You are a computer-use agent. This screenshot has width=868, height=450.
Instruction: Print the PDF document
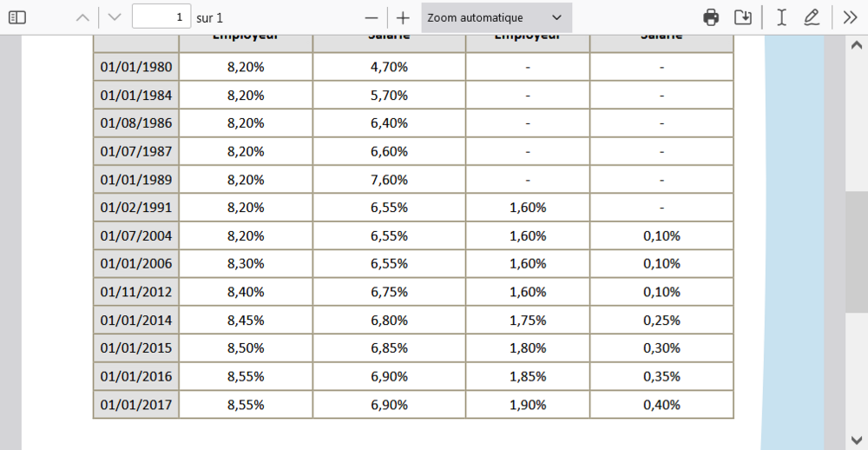point(711,17)
